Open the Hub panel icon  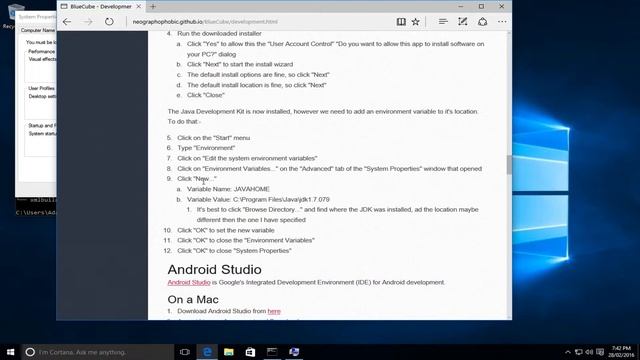443,22
